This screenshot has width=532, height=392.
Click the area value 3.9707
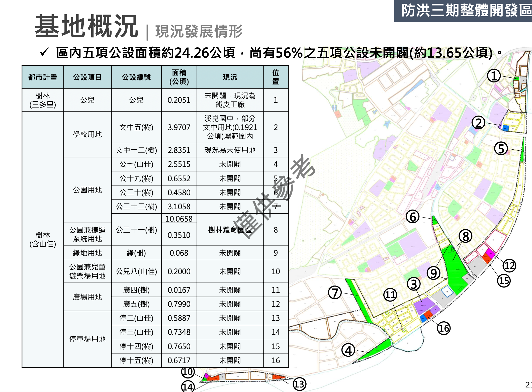[179, 127]
